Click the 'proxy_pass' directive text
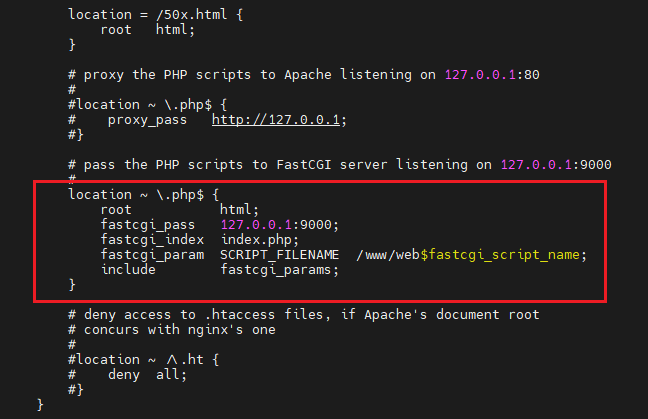 point(147,120)
